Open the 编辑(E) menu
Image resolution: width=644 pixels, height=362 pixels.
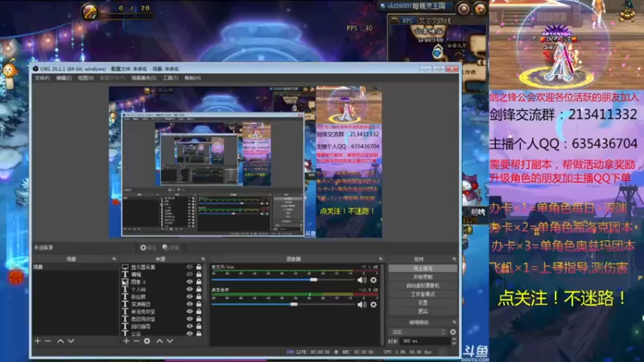[x=64, y=78]
